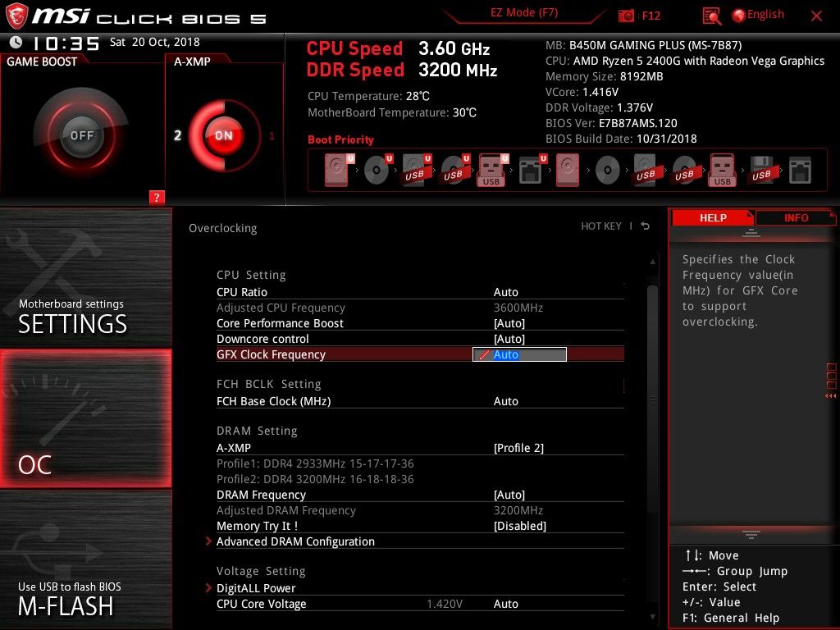
Task: Select the UEFI USB CD/DVD boot icon
Action: click(454, 171)
